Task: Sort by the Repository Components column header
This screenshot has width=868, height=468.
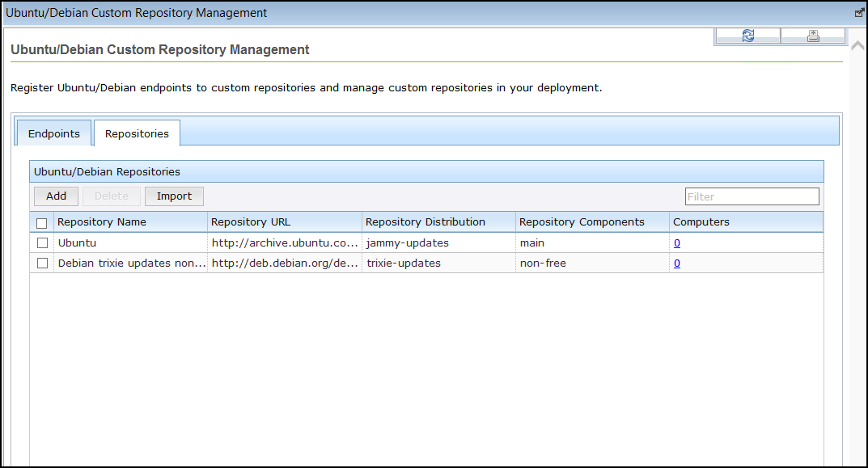Action: pyautogui.click(x=592, y=221)
